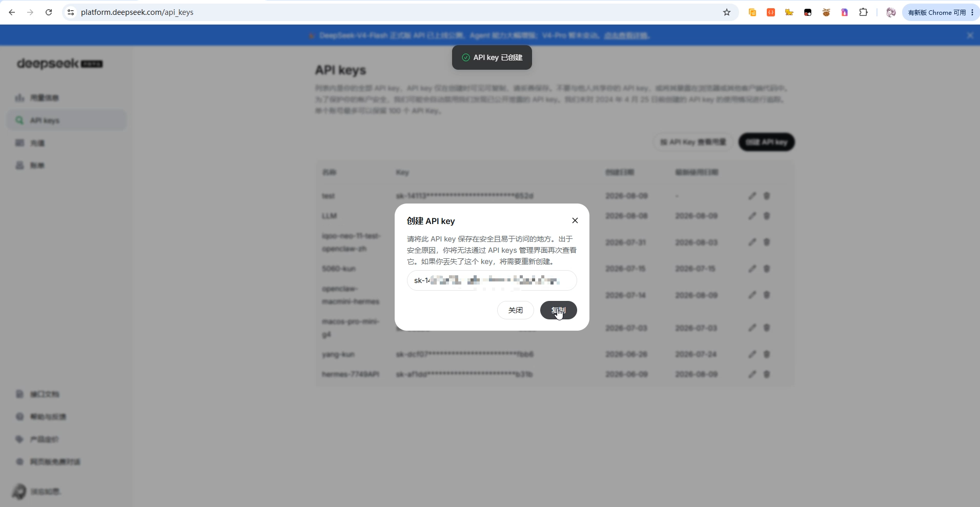Open the purple download-file extension
This screenshot has height=507, width=980.
tap(845, 12)
